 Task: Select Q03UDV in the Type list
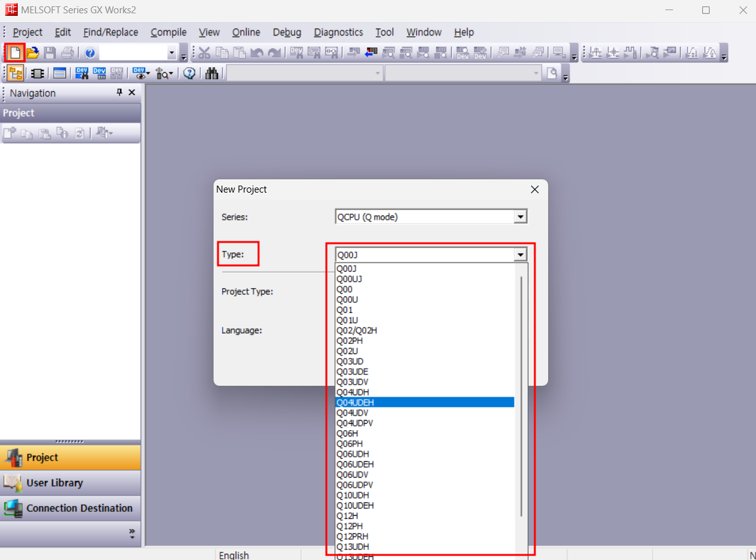tap(425, 382)
